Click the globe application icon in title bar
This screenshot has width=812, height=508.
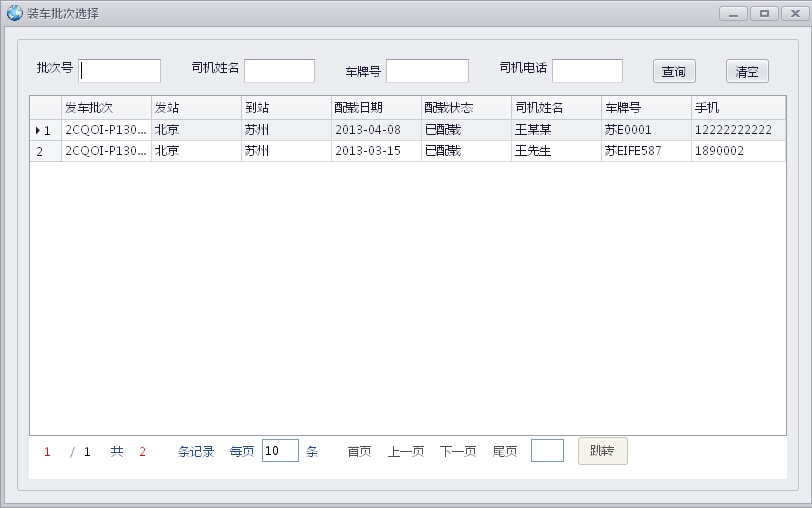(14, 13)
